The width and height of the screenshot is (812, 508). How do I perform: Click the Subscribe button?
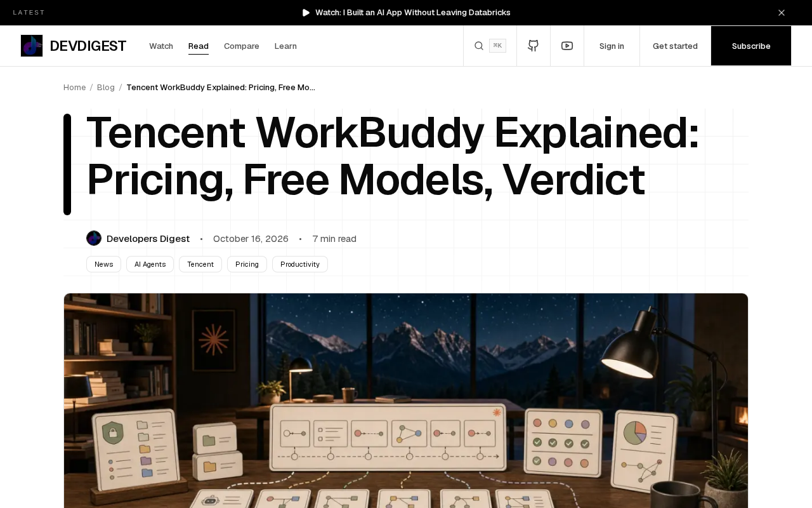pyautogui.click(x=751, y=46)
